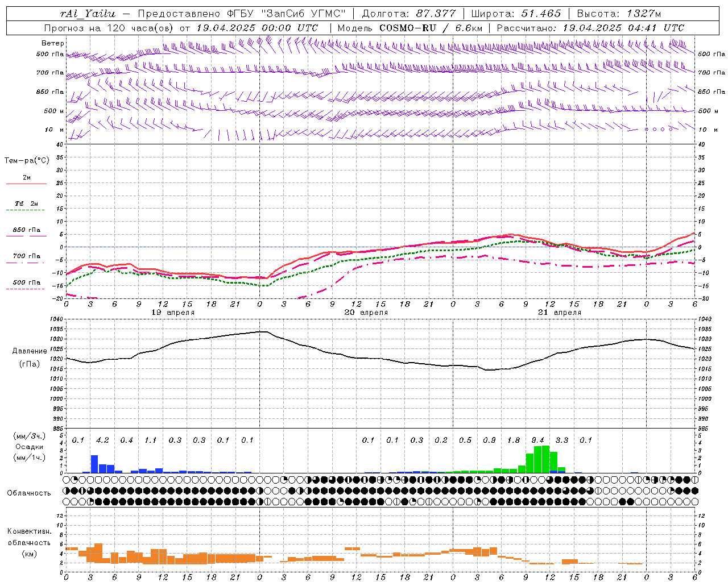This screenshot has height=582, width=728.
Task: Click the 500 гПа temperature legend entry
Action: click(x=26, y=284)
